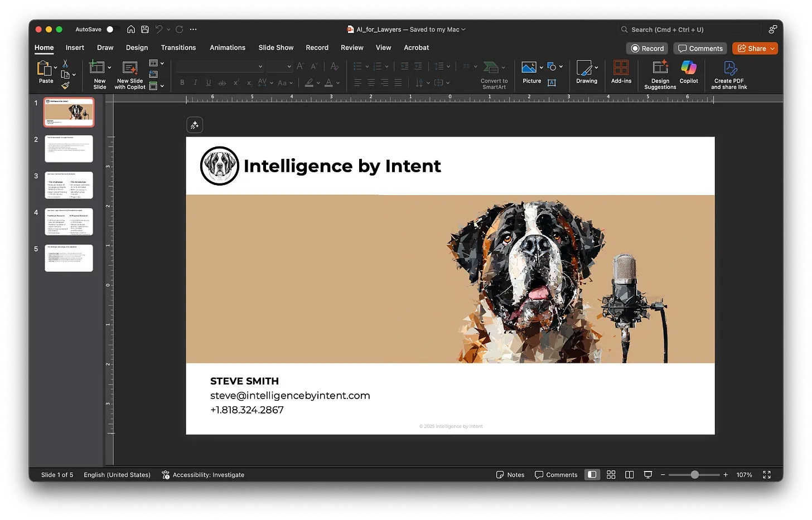Click the Convert to SmartArt icon
Image resolution: width=812 pixels, height=520 pixels.
(x=491, y=68)
